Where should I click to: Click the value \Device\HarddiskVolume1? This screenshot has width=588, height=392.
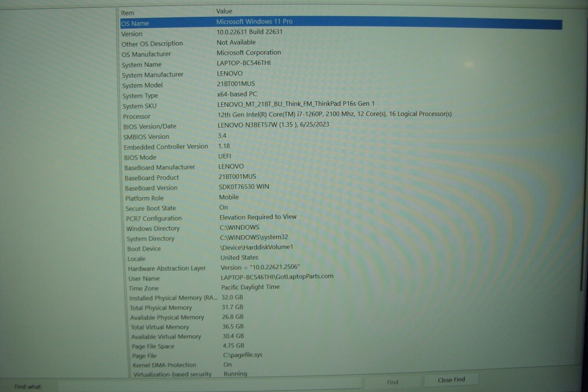(257, 247)
